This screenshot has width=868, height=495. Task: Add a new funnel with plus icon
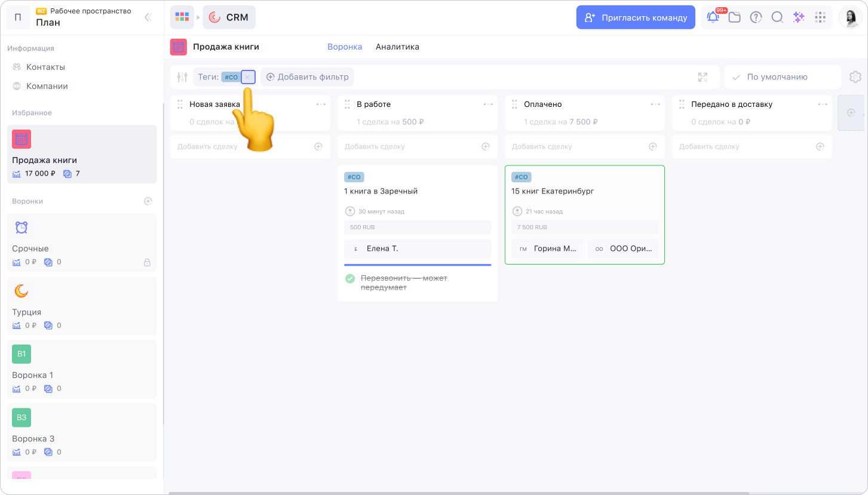148,201
